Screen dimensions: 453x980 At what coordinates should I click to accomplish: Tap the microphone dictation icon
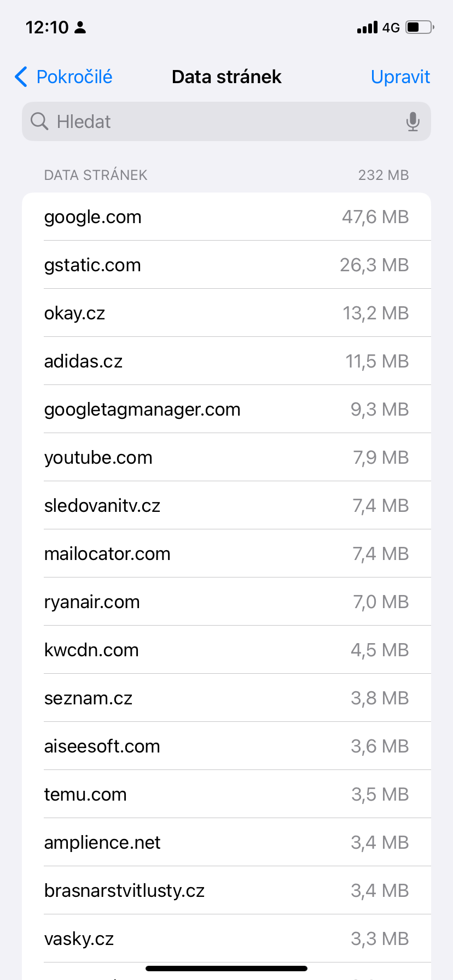point(413,121)
